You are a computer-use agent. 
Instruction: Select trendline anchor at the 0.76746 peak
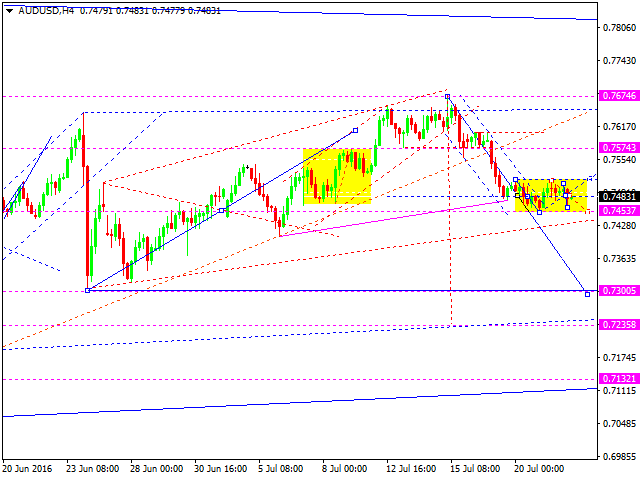click(x=448, y=97)
